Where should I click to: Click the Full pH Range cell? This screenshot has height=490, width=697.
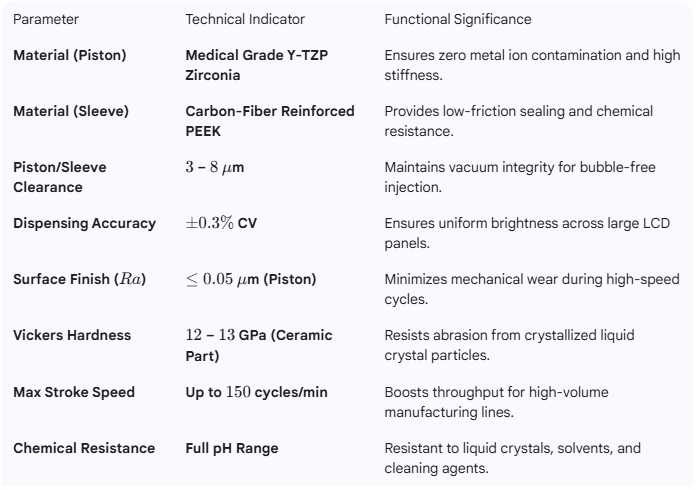pyautogui.click(x=232, y=448)
